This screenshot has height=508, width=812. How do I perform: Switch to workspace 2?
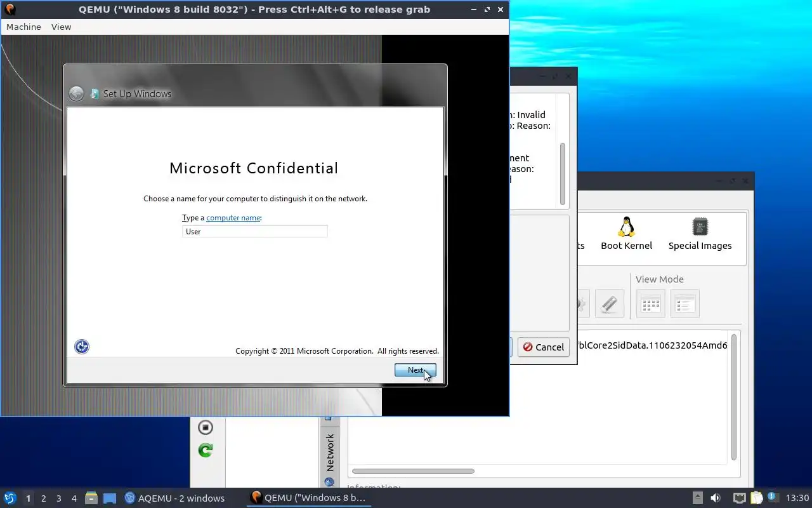(x=43, y=498)
